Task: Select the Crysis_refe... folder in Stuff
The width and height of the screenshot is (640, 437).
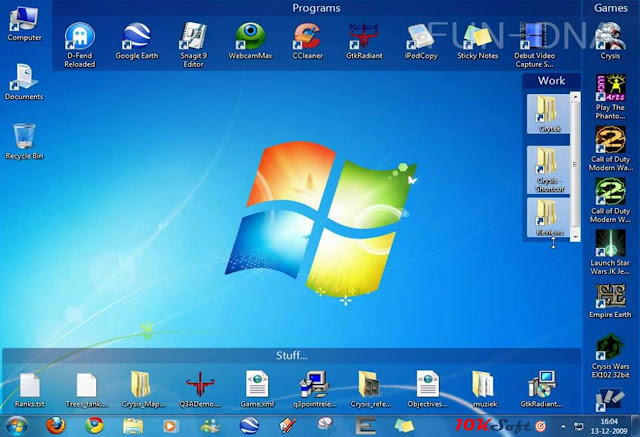Action: point(371,390)
